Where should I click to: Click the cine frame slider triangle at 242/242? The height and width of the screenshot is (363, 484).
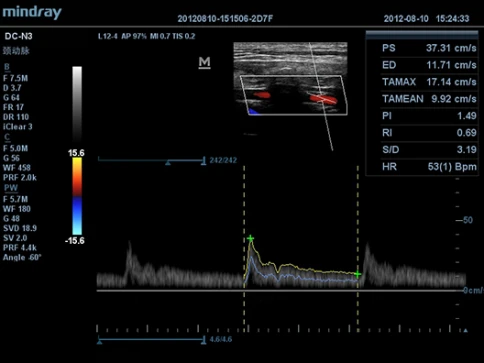(168, 163)
